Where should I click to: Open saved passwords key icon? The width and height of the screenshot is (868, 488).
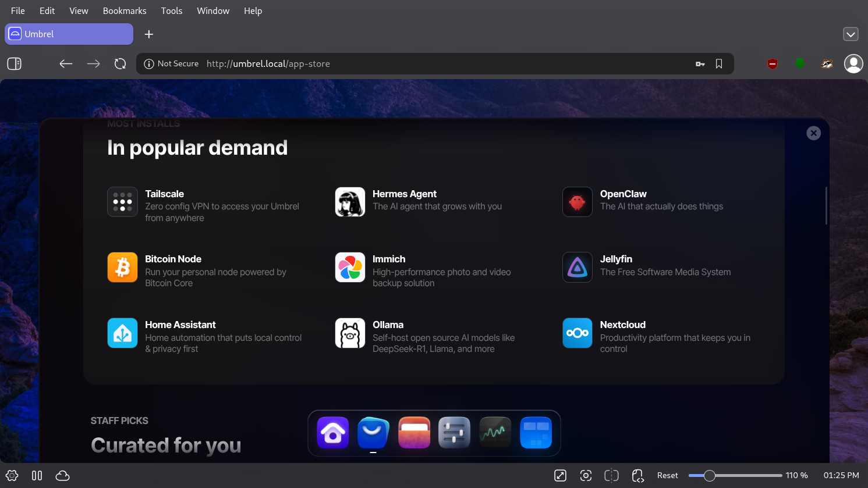click(700, 64)
